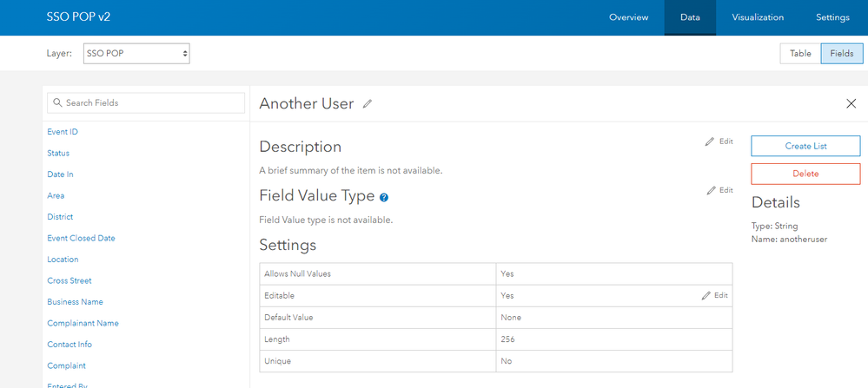Go to the Overview tab
This screenshot has height=388, width=868.
(629, 17)
